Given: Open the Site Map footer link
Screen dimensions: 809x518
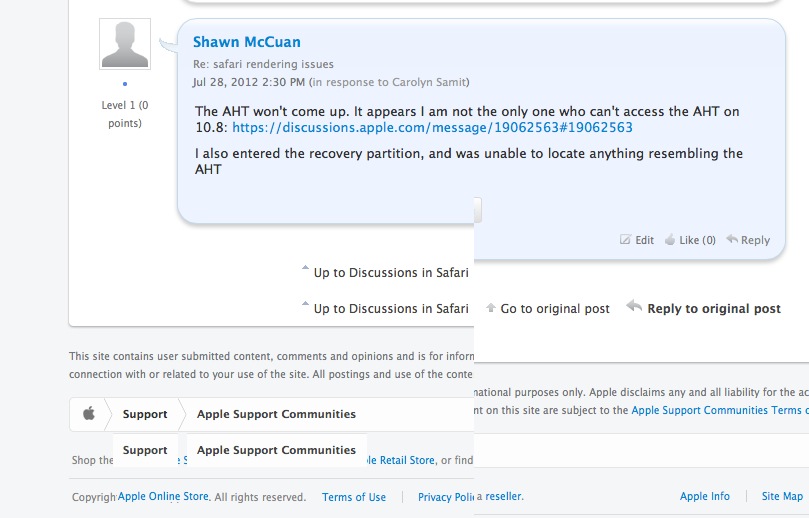Looking at the screenshot, I should tap(782, 496).
